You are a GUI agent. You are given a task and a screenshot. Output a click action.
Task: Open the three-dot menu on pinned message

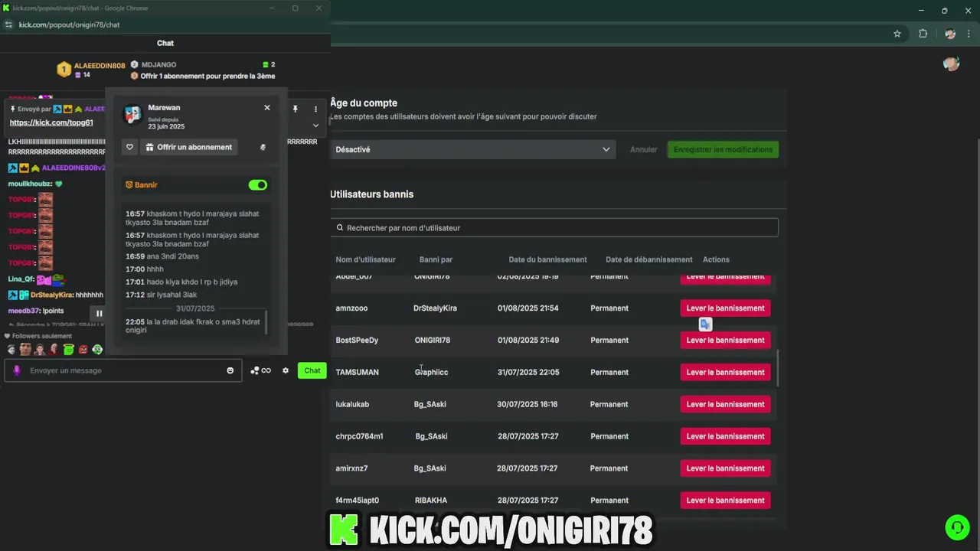(x=315, y=109)
